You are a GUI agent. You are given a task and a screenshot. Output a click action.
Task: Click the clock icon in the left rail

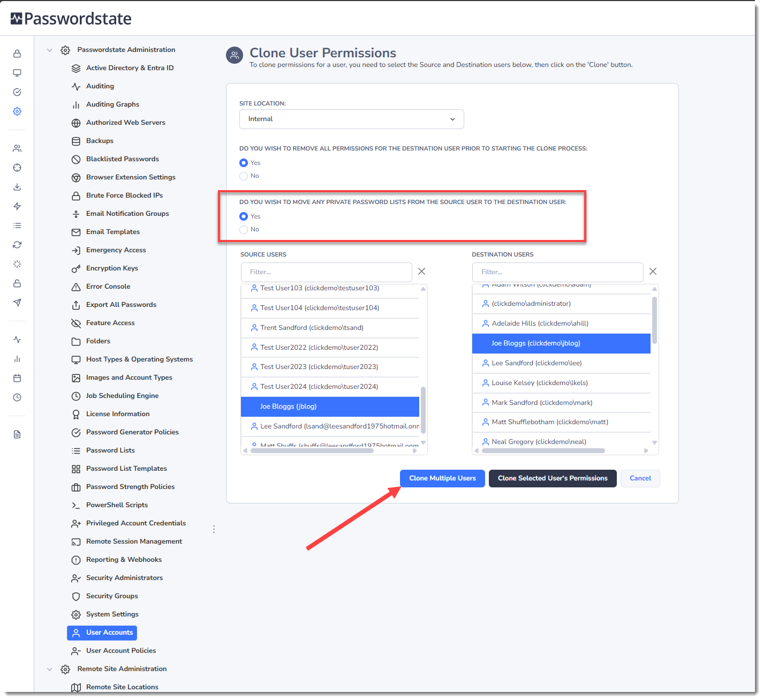17,397
